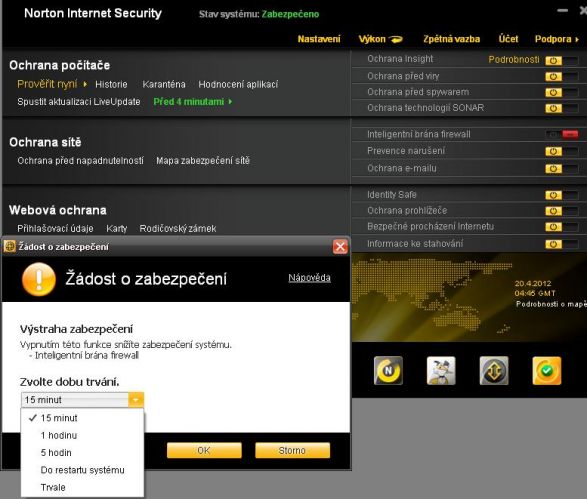This screenshot has height=499, width=587.
Task: Toggle the Ochrana e-mailu switch
Action: 562,169
